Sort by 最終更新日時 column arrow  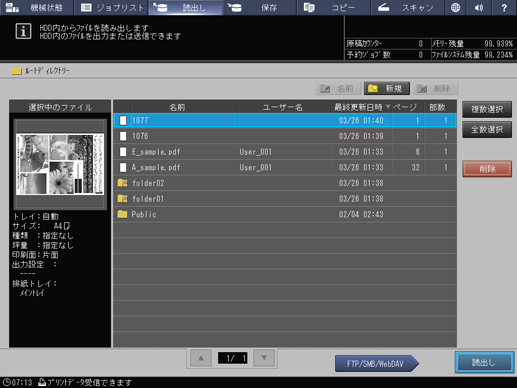coord(388,107)
